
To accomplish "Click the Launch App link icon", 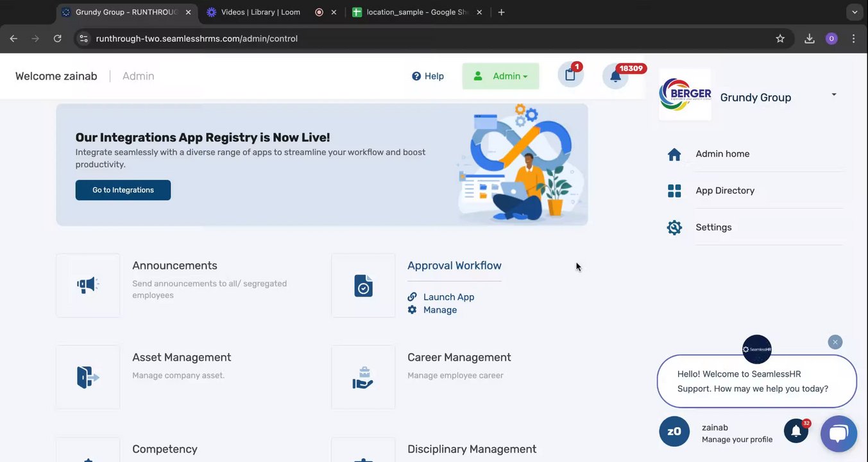I will coord(412,296).
